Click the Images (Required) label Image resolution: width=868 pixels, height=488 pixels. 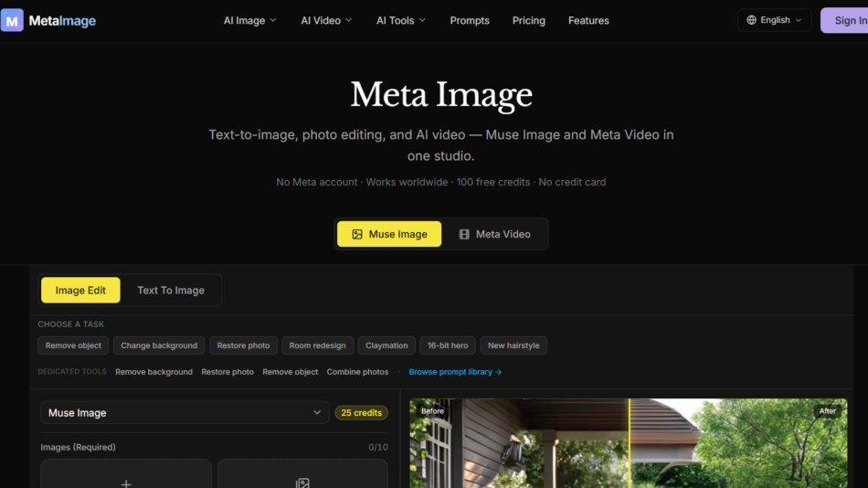pos(78,448)
